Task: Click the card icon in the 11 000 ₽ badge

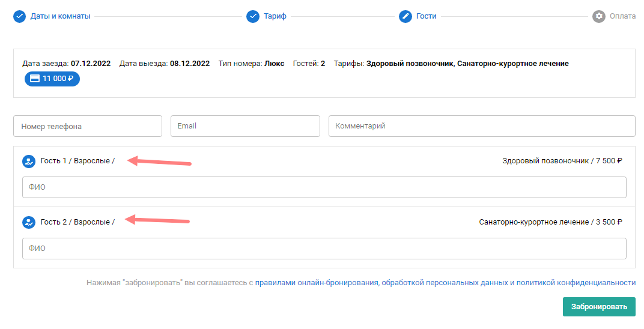Action: (35, 79)
